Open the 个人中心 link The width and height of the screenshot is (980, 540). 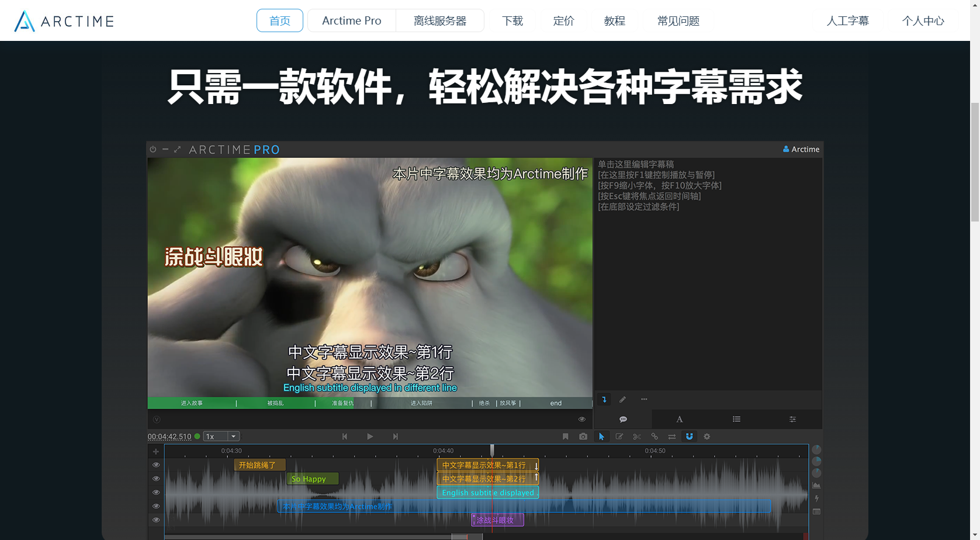click(x=923, y=21)
